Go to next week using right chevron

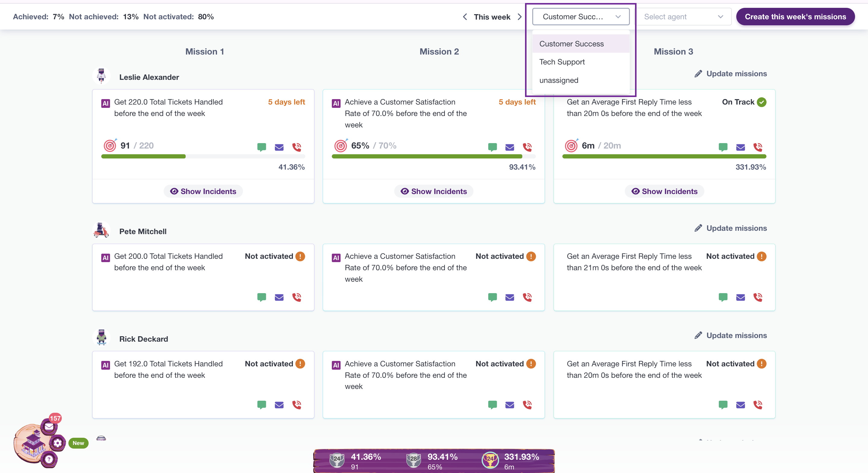click(x=520, y=17)
